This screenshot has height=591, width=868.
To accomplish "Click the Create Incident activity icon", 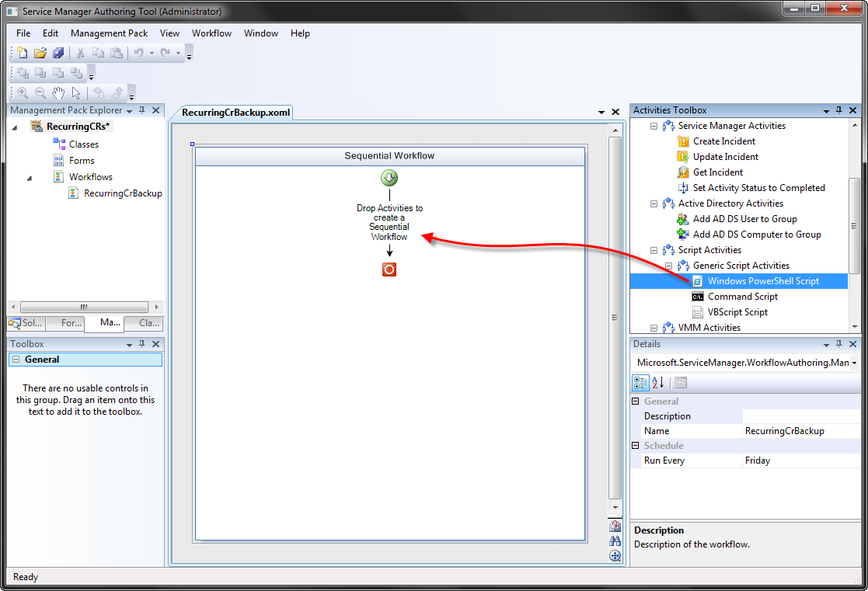I will point(683,141).
